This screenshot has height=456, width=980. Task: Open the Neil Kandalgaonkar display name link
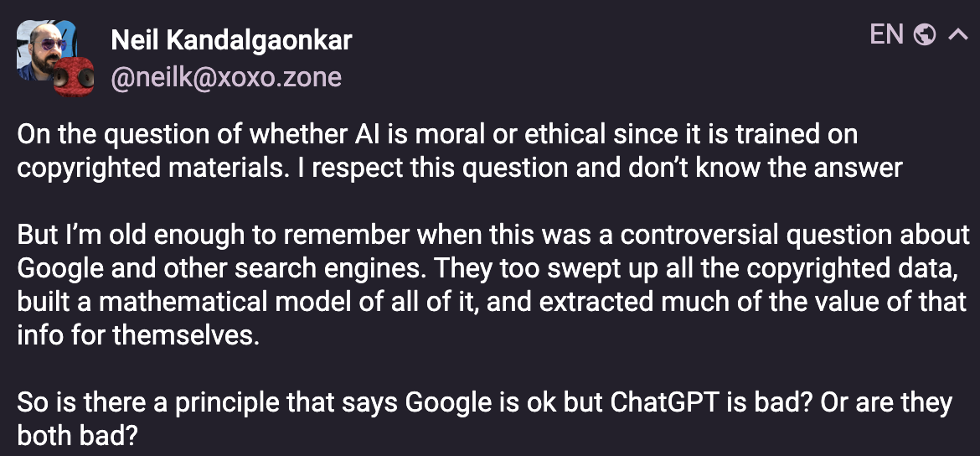(231, 39)
